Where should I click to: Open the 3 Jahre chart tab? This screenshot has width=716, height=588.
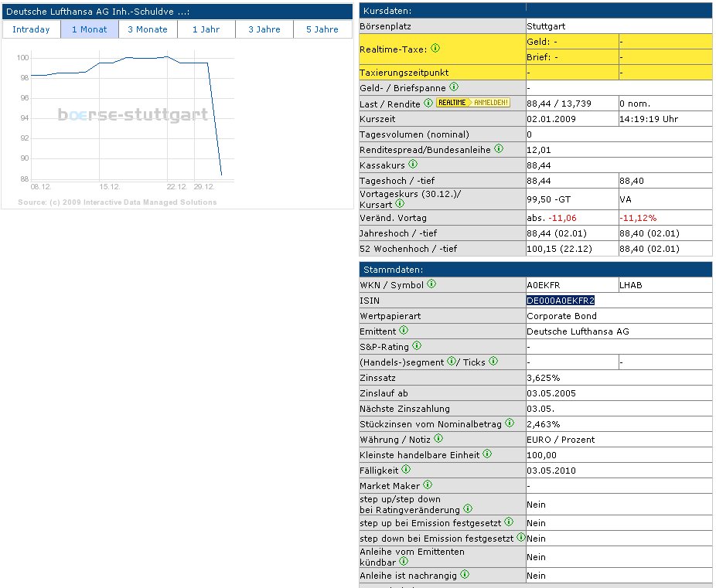coord(264,29)
